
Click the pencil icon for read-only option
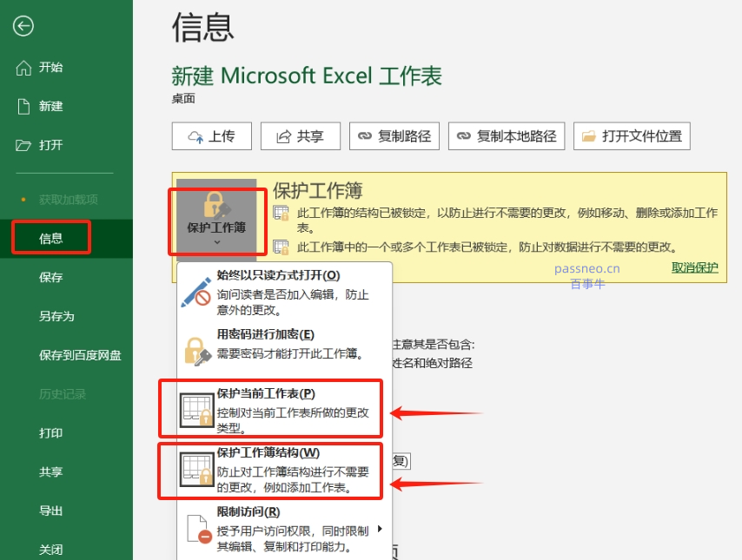[195, 292]
